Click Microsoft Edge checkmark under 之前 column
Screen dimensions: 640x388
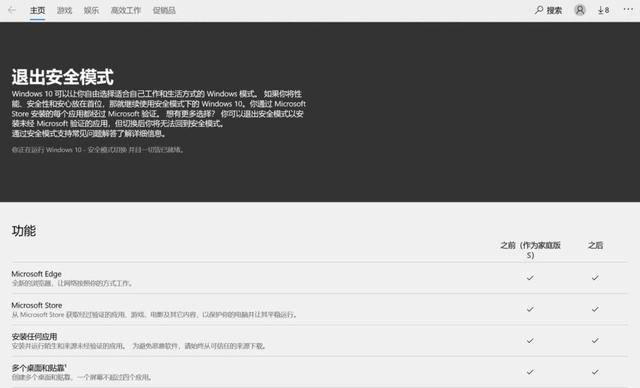point(530,278)
